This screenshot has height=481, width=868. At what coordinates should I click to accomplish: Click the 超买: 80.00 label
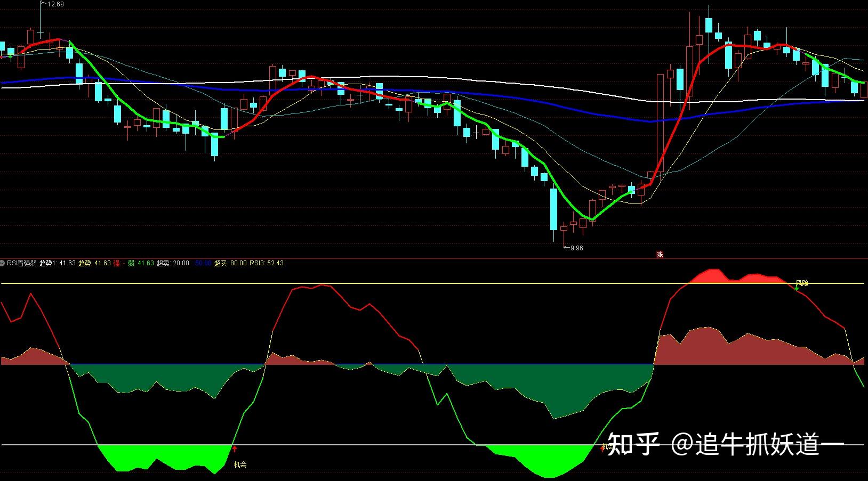point(230,263)
